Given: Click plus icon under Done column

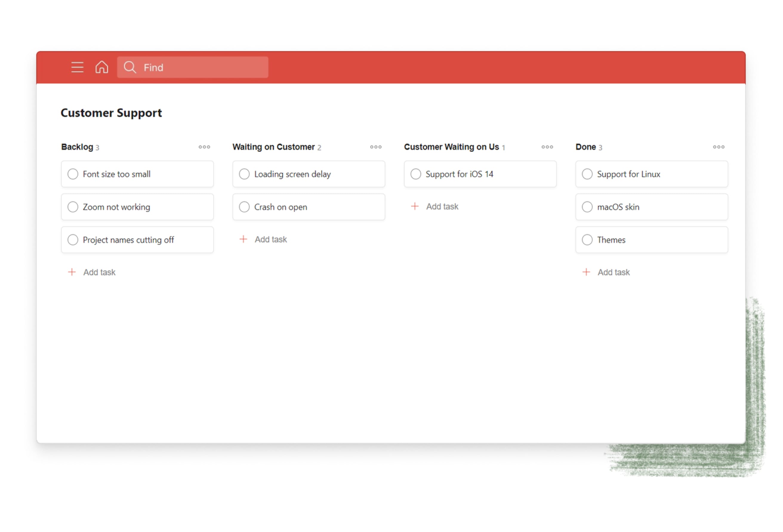Looking at the screenshot, I should [x=586, y=272].
